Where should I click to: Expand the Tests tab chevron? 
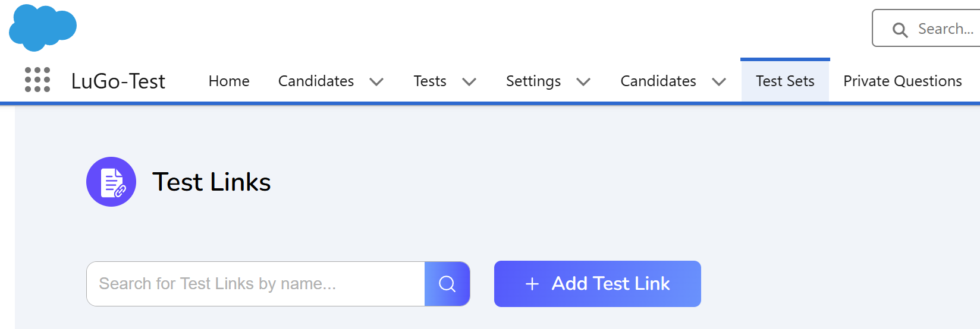pos(469,82)
